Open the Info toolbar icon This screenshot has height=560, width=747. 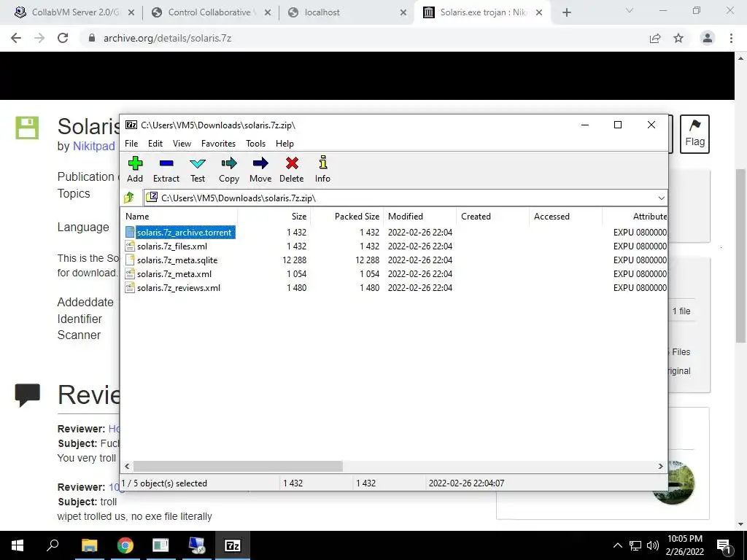click(322, 169)
